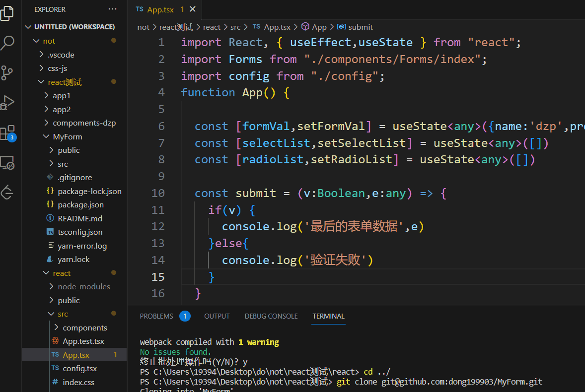Collapse the MyForm folder
Image resolution: width=585 pixels, height=392 pixels.
click(x=46, y=136)
